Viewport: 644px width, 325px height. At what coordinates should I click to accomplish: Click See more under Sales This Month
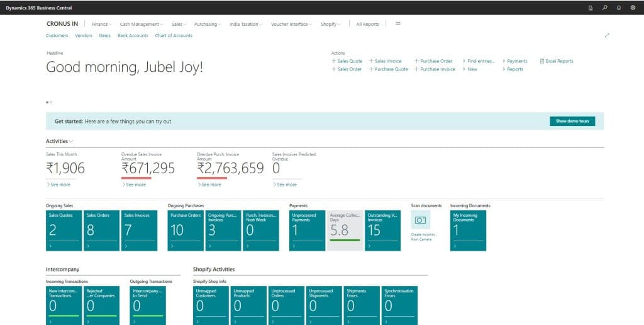(x=58, y=185)
